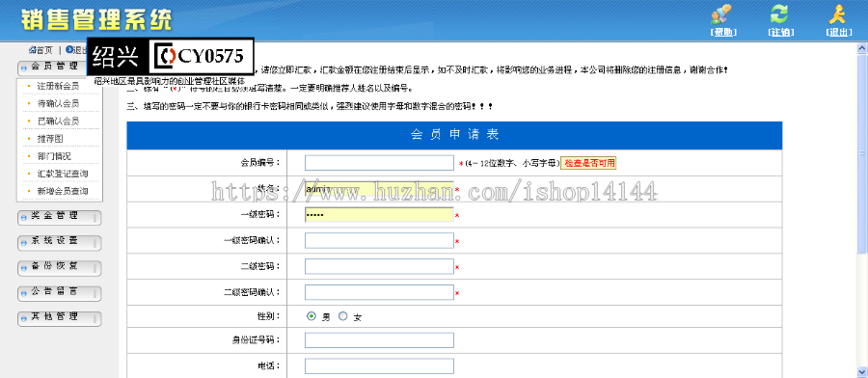Open 注册新会员 in sidebar

pyautogui.click(x=58, y=86)
